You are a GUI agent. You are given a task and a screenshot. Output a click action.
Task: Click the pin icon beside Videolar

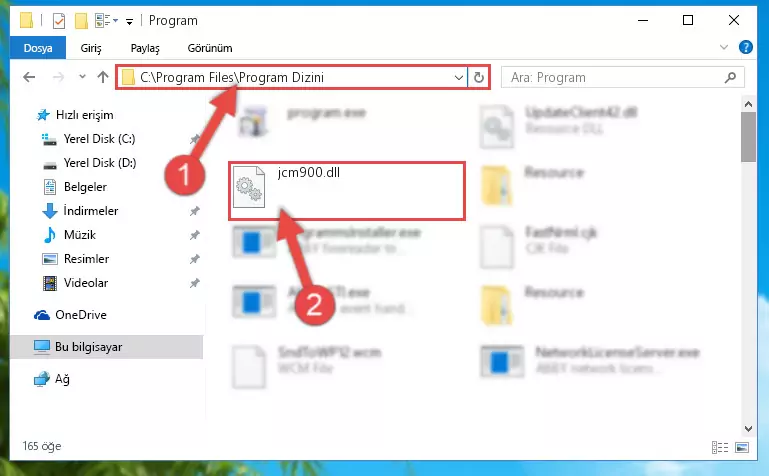(195, 283)
